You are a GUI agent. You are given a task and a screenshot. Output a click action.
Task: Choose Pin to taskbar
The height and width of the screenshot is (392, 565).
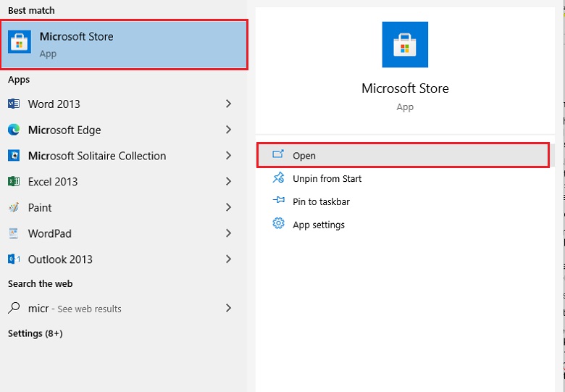tap(403, 201)
